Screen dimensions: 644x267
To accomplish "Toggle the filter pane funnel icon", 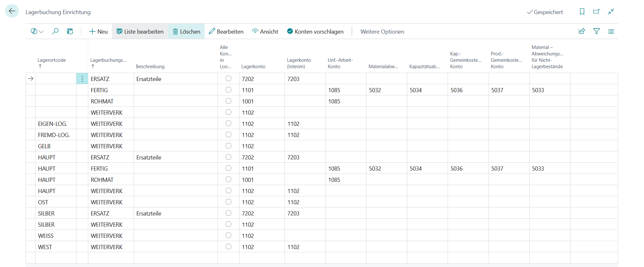I will pos(596,31).
